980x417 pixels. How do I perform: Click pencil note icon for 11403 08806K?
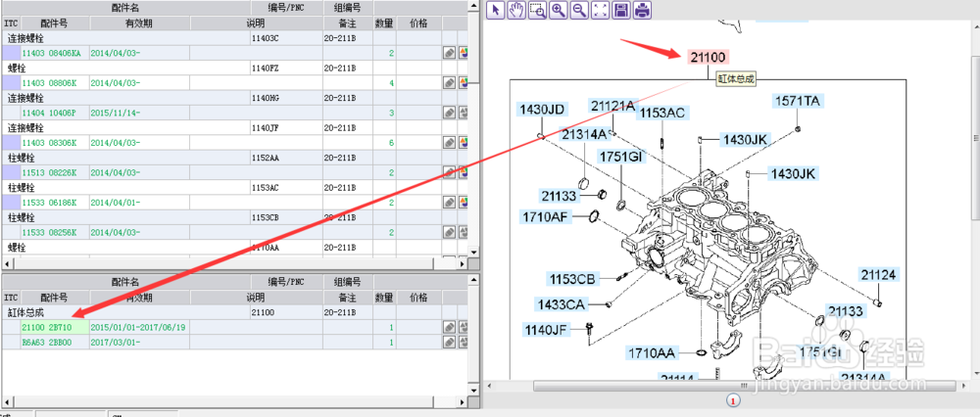[x=449, y=83]
